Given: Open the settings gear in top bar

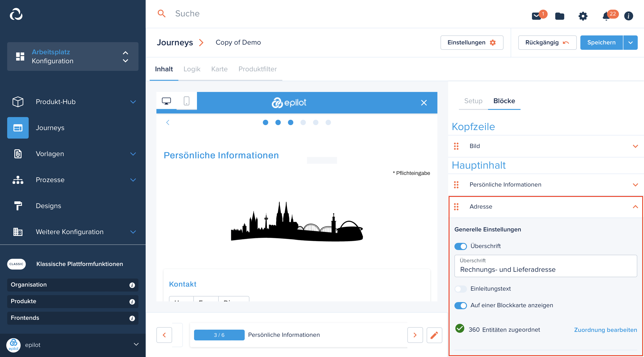Looking at the screenshot, I should point(583,16).
